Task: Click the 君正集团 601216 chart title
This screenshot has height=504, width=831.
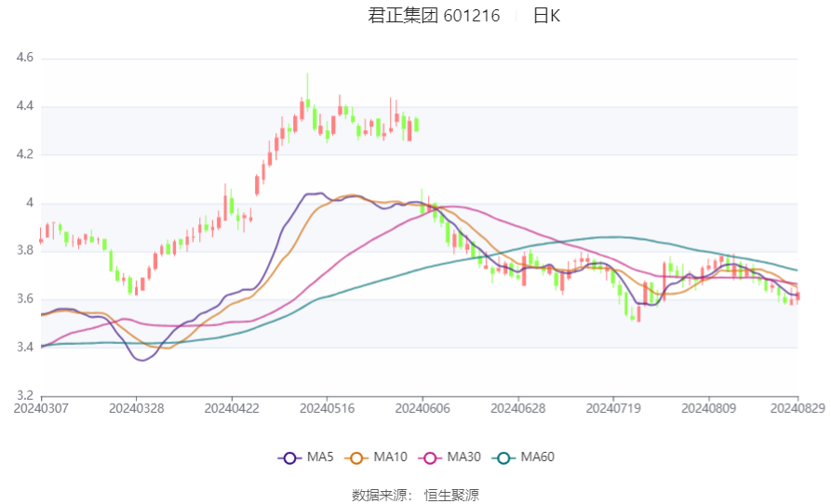Action: (434, 16)
